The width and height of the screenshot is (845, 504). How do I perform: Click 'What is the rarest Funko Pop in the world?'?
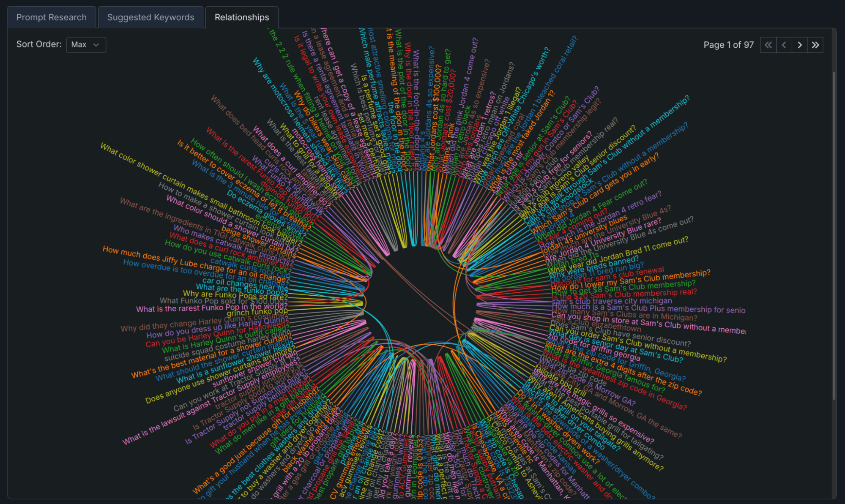click(212, 308)
